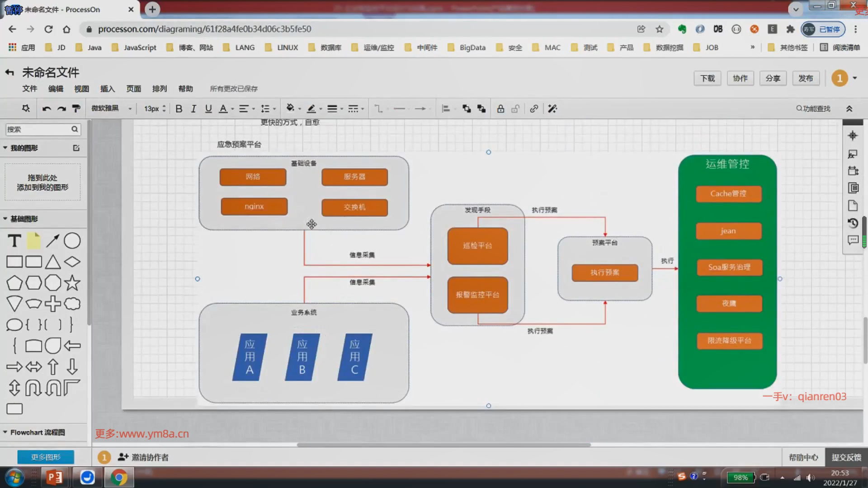Open the 微软雅黑 font dropdown
Screen dimensions: 868x488
(x=111, y=108)
